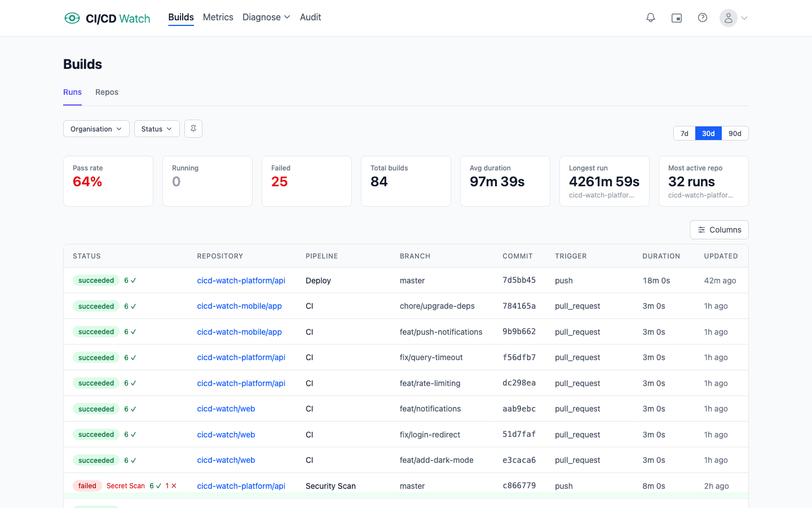Open the help question mark icon
Image resolution: width=812 pixels, height=508 pixels.
pyautogui.click(x=703, y=18)
